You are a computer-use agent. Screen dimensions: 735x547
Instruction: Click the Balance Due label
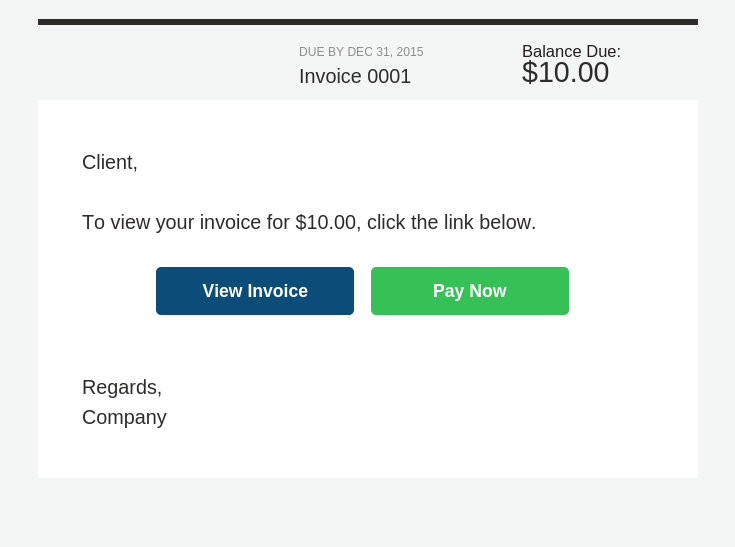point(571,52)
